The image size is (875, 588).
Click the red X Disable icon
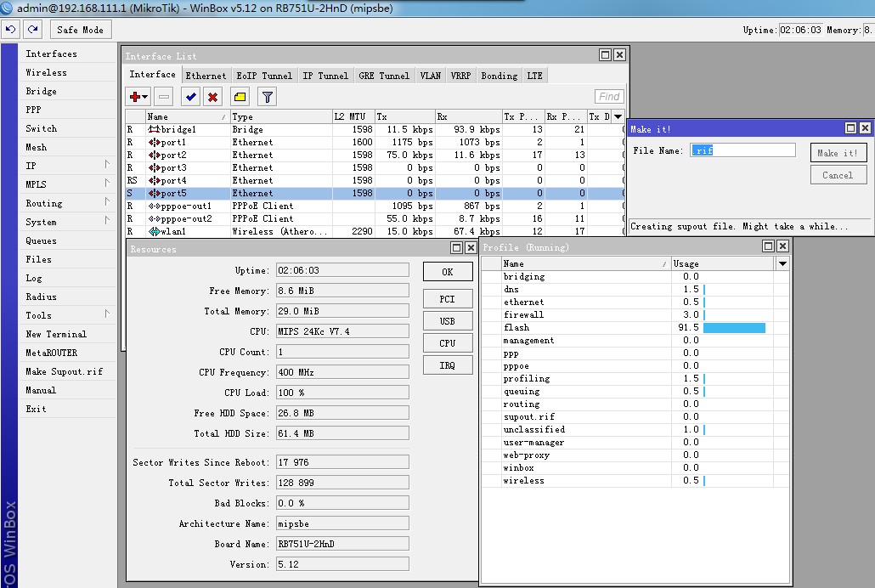[212, 97]
